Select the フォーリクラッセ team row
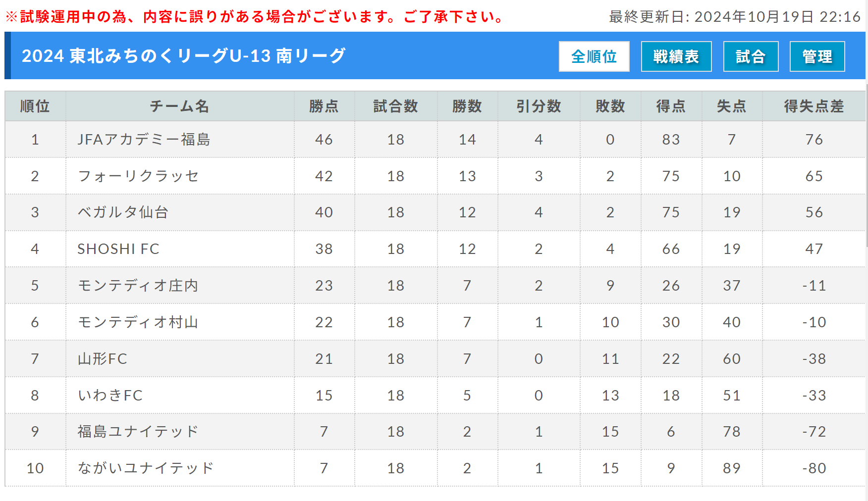 [x=435, y=176]
